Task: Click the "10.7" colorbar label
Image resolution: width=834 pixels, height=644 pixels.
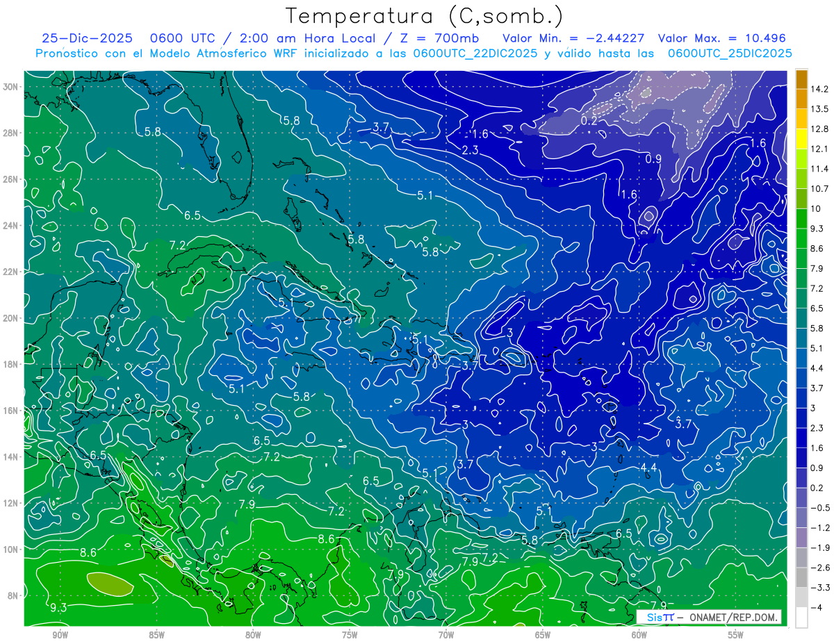Action: (821, 188)
